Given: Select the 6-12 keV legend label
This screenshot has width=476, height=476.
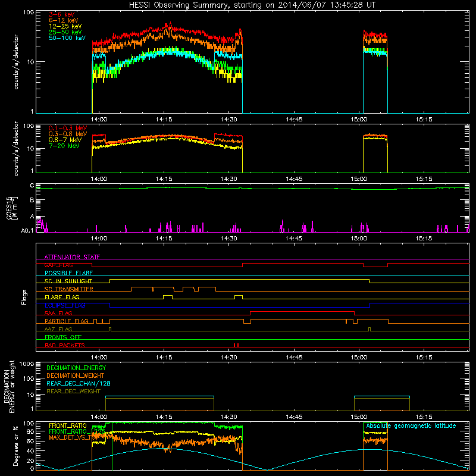Looking at the screenshot, I should [x=64, y=20].
